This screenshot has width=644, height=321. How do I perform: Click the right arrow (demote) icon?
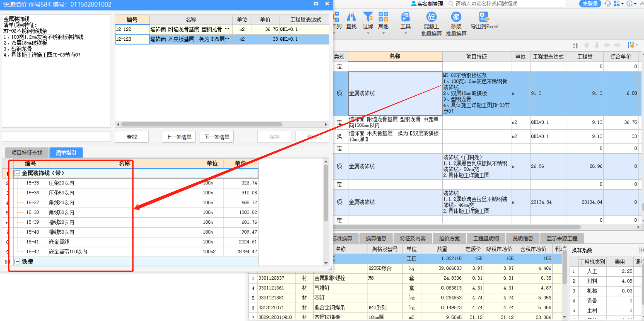coord(617,45)
